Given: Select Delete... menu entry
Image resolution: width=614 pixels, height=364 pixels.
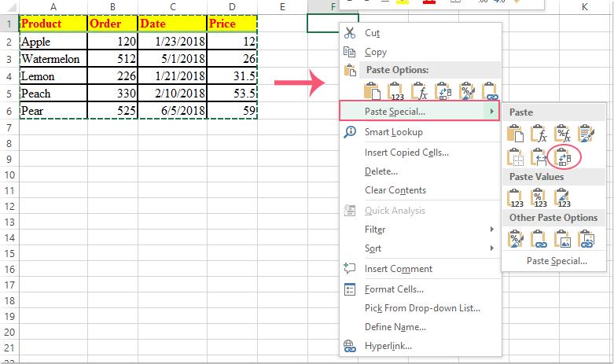Looking at the screenshot, I should [421, 171].
